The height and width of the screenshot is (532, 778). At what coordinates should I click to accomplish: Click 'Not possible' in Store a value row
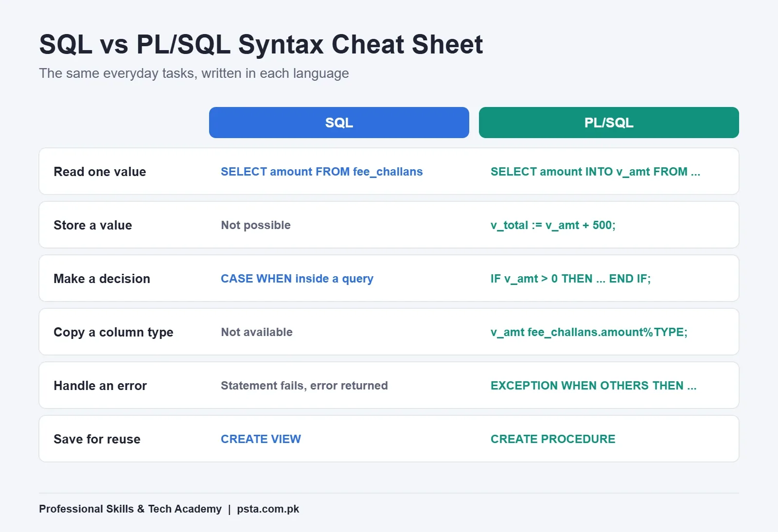point(256,225)
